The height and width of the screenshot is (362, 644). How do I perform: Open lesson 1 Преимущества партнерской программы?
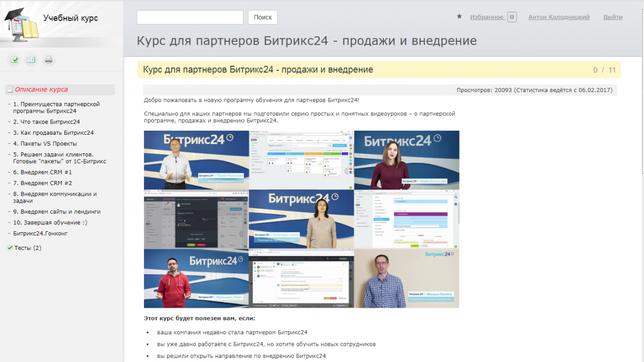point(56,108)
